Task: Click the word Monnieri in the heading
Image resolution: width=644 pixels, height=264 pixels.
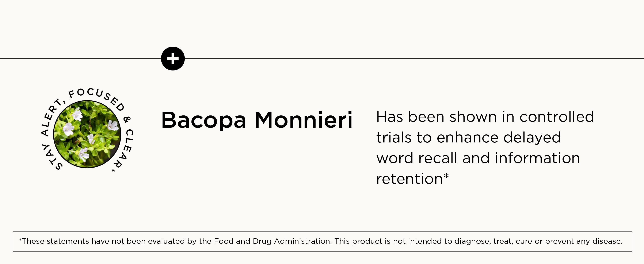Action: [303, 120]
